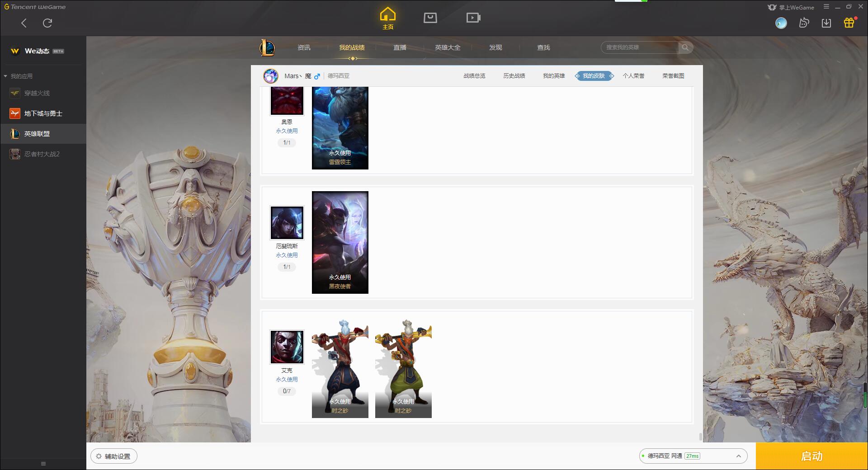The image size is (868, 470).
Task: Click 艾克 champion portrait
Action: pyautogui.click(x=287, y=347)
